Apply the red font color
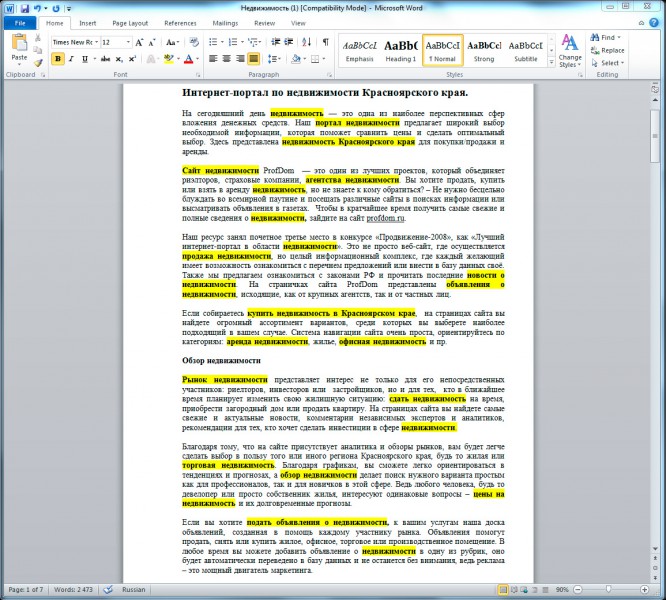The height and width of the screenshot is (600, 666). pyautogui.click(x=189, y=59)
